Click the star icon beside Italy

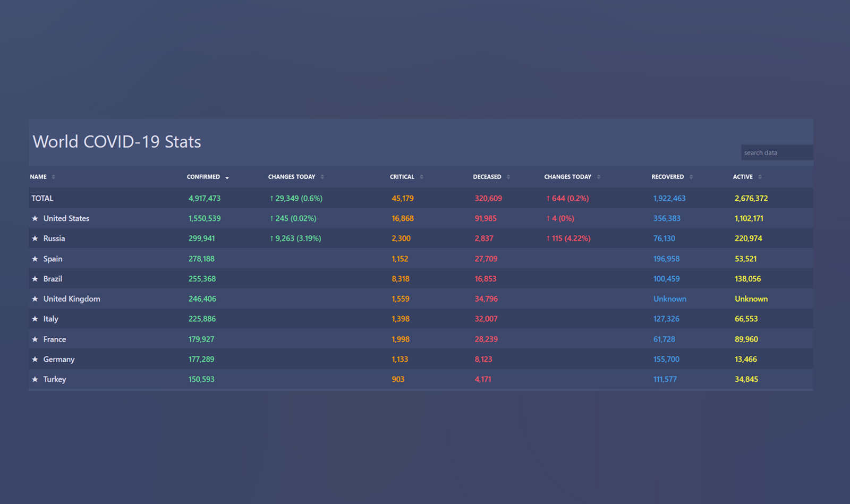click(35, 319)
